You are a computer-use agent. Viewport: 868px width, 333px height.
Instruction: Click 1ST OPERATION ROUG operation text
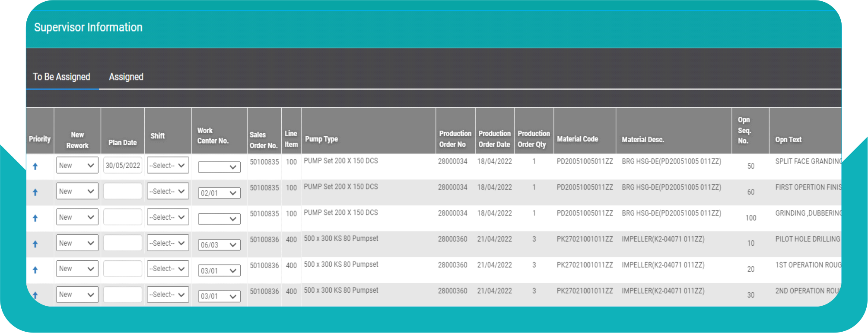click(808, 265)
